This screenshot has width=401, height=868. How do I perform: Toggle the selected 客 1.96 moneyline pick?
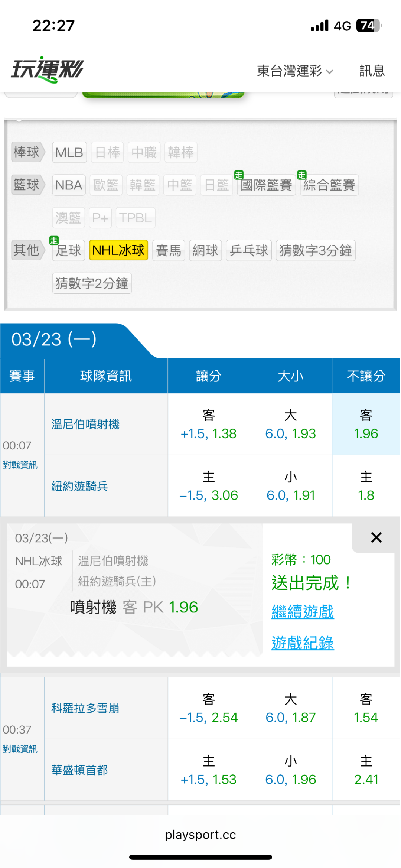(366, 424)
